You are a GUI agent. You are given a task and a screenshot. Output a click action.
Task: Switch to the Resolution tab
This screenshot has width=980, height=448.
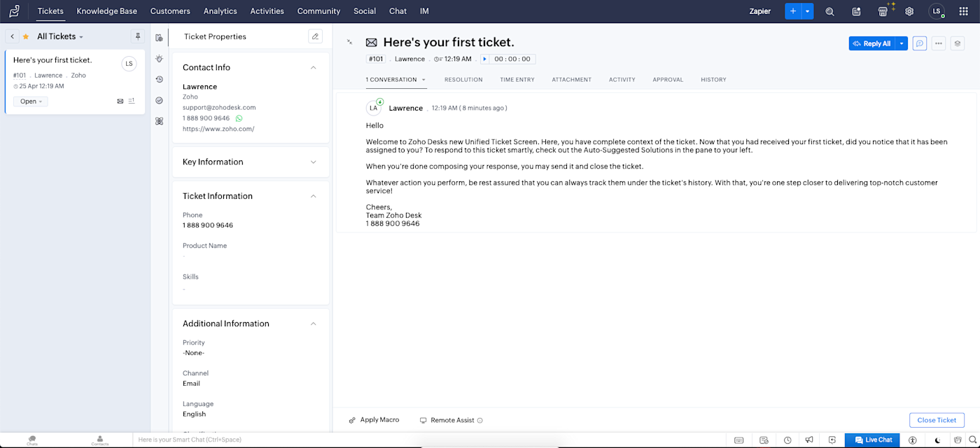463,80
